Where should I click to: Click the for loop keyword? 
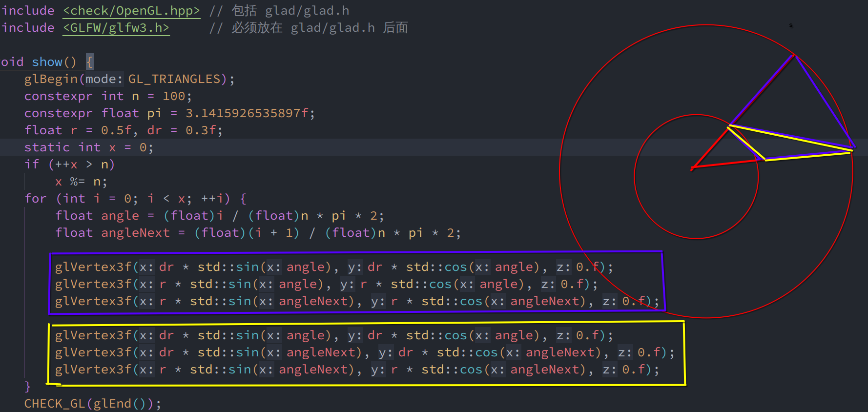pyautogui.click(x=36, y=199)
